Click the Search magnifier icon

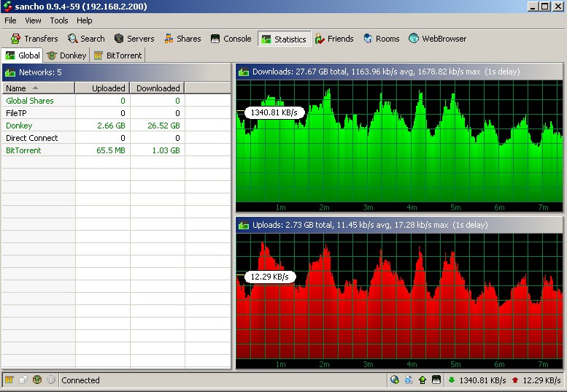[x=73, y=39]
